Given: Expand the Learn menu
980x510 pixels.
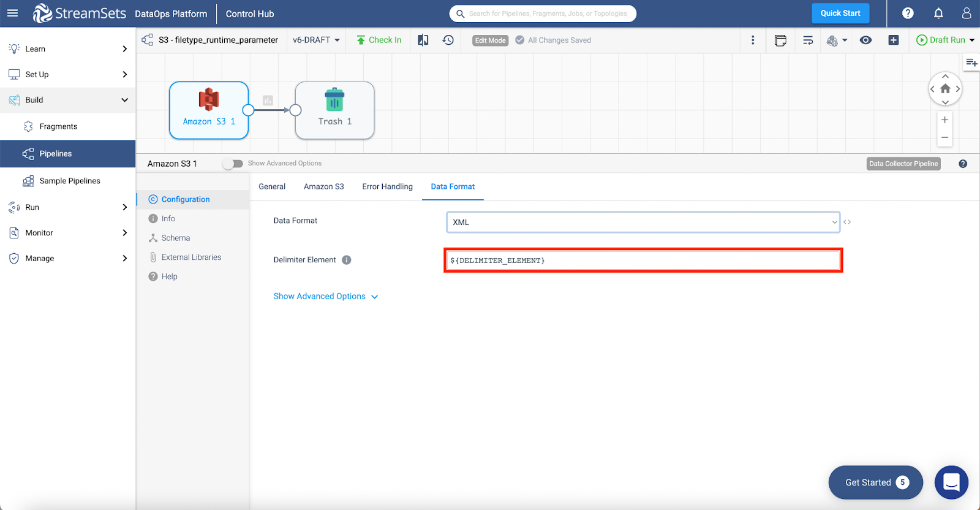Looking at the screenshot, I should click(x=67, y=49).
